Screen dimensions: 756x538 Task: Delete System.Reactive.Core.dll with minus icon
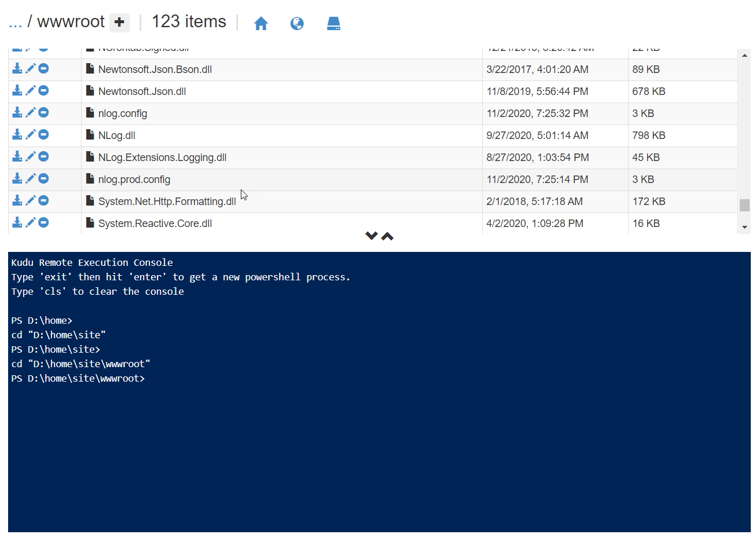pyautogui.click(x=43, y=222)
